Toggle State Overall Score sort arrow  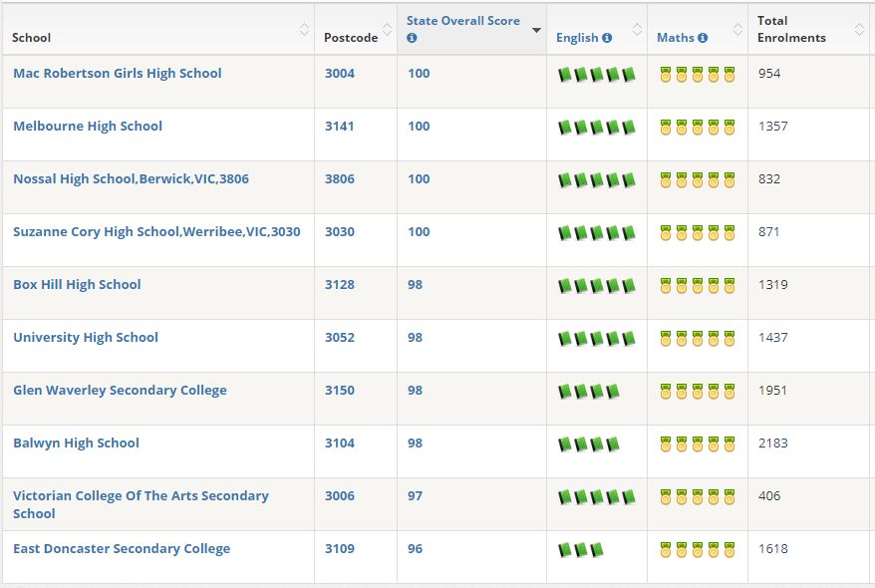[536, 30]
